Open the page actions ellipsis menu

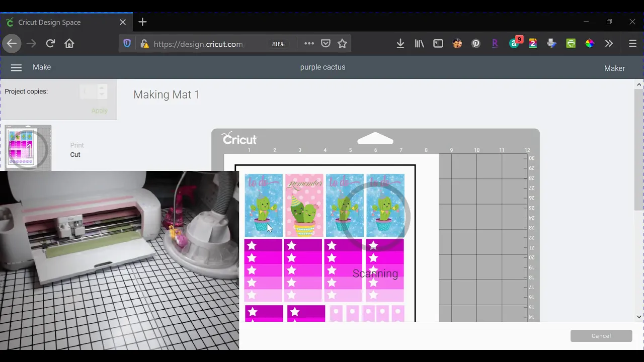[309, 44]
